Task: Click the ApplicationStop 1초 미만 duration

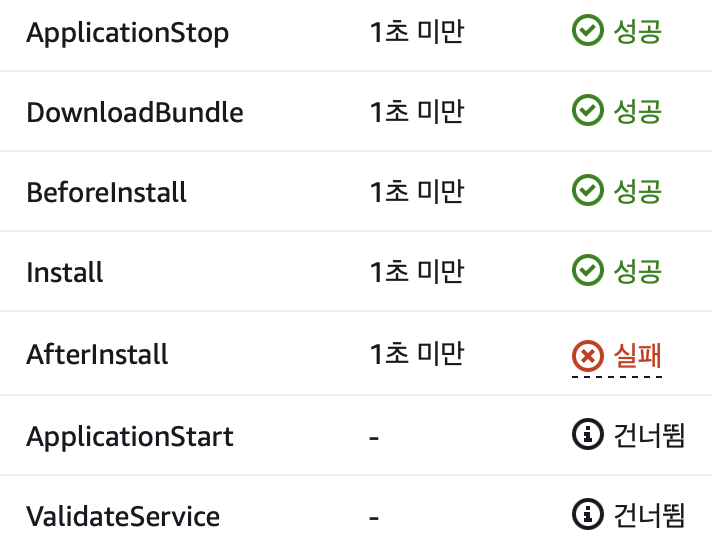Action: (417, 32)
